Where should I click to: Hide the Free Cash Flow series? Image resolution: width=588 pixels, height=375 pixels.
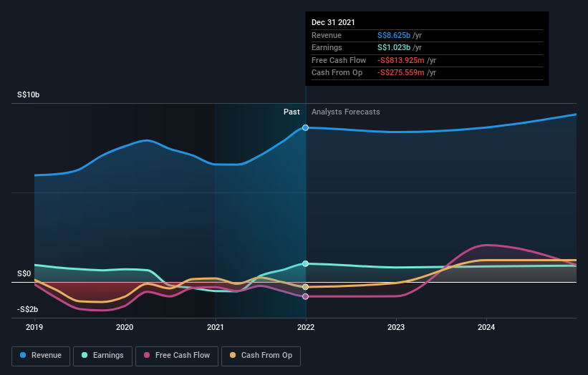[x=176, y=355]
